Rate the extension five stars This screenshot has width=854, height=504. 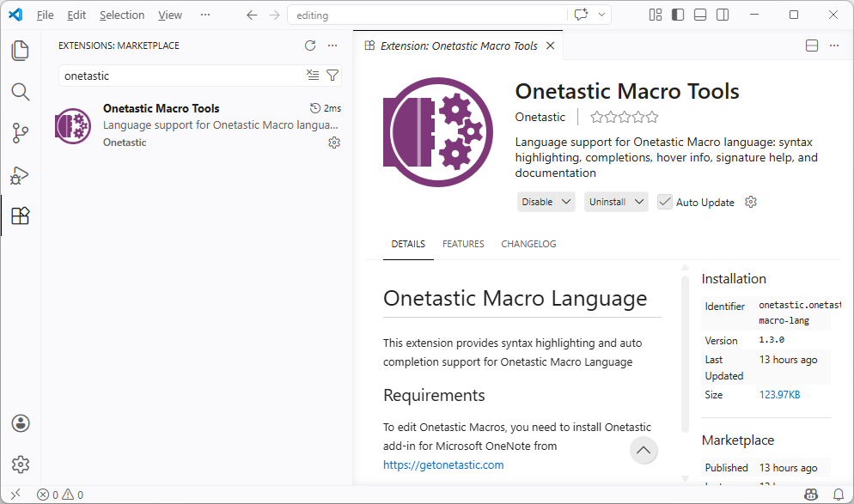pos(650,117)
